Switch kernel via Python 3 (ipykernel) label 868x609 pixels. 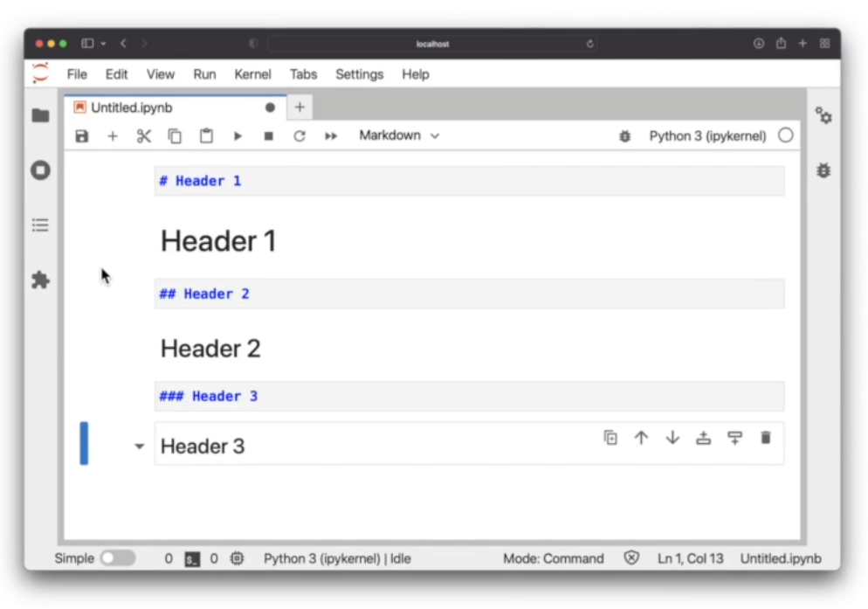click(x=707, y=136)
